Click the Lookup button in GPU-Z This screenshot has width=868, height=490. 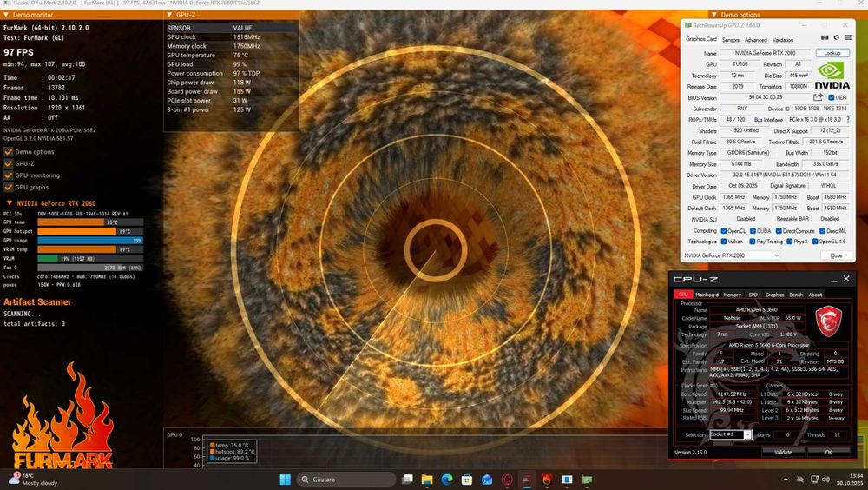pyautogui.click(x=832, y=53)
